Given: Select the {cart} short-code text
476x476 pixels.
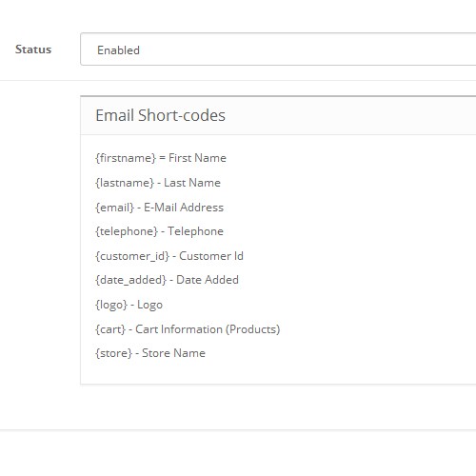Looking at the screenshot, I should point(110,329).
